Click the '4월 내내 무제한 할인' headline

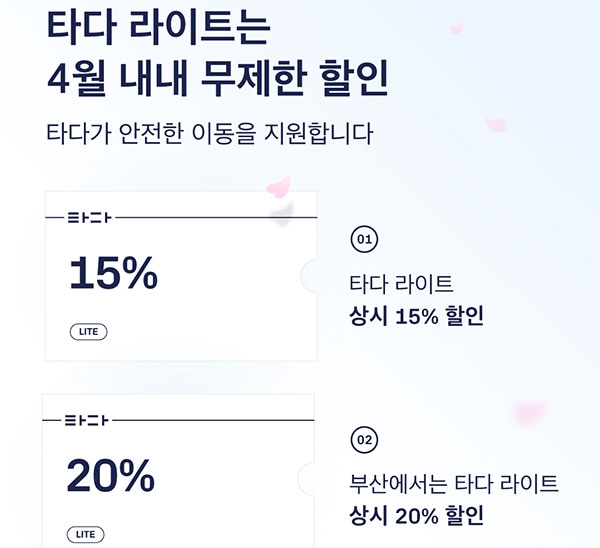point(215,78)
